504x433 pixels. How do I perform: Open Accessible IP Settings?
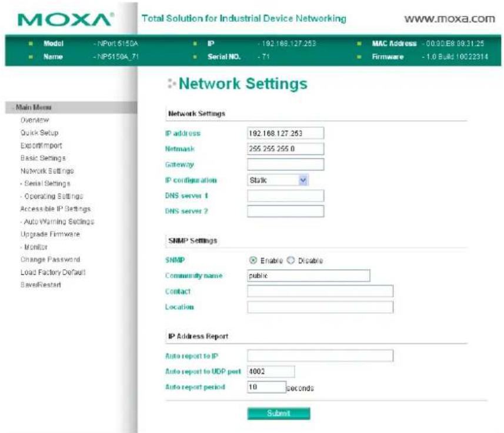(55, 209)
